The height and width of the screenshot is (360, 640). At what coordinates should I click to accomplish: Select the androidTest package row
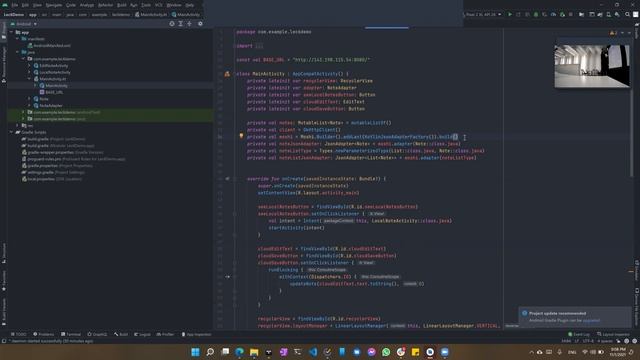pos(110,112)
